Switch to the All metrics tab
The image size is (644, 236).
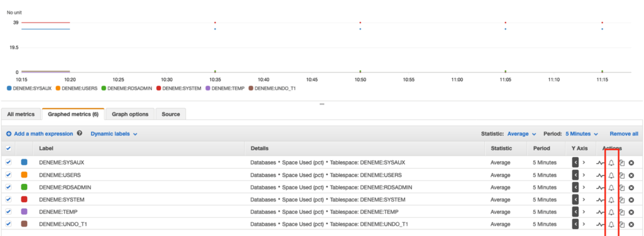[x=21, y=114]
